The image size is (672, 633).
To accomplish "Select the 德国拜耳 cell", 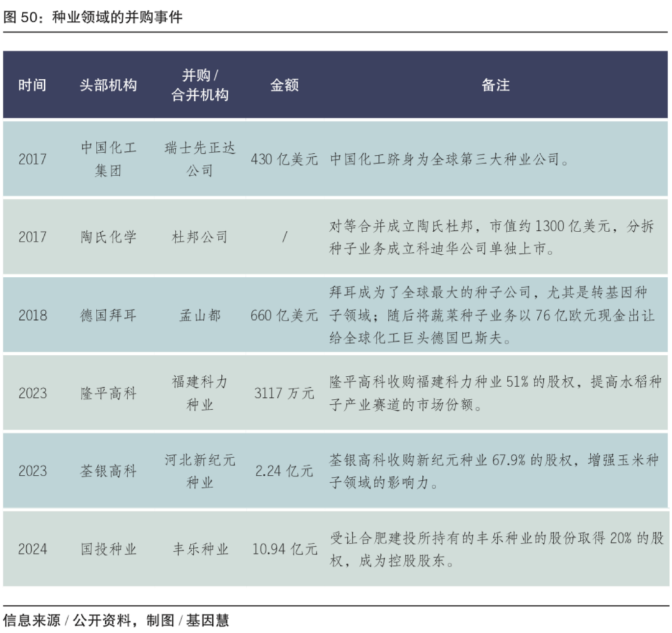I will (x=108, y=316).
